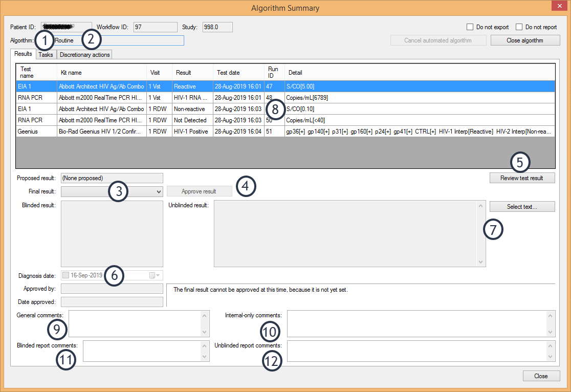
Task: Click in the General comments text box
Action: [x=135, y=323]
